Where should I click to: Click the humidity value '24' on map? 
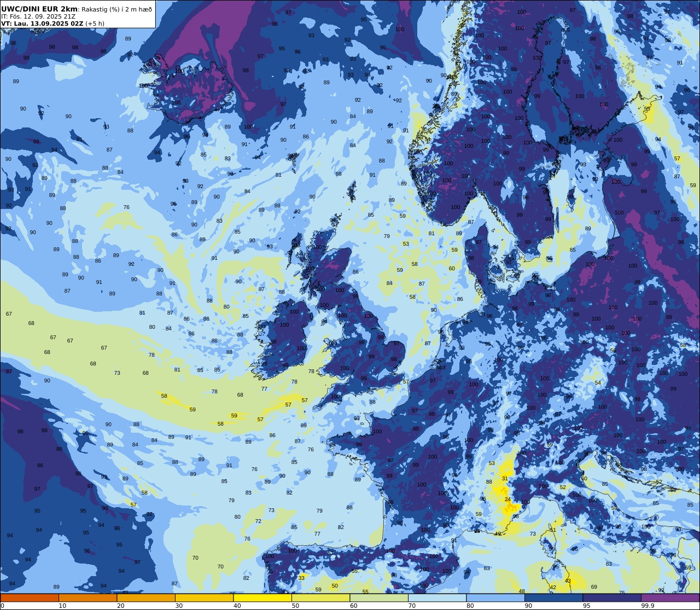click(507, 499)
